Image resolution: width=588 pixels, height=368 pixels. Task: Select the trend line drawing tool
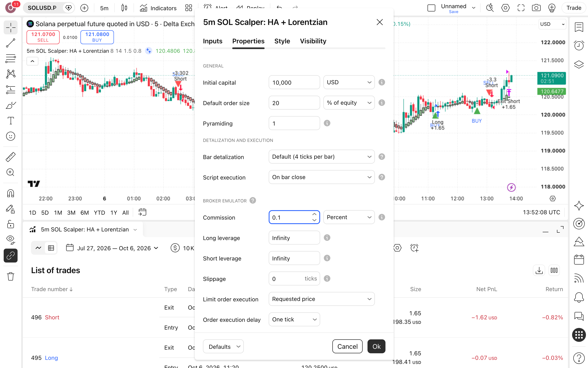[x=10, y=43]
